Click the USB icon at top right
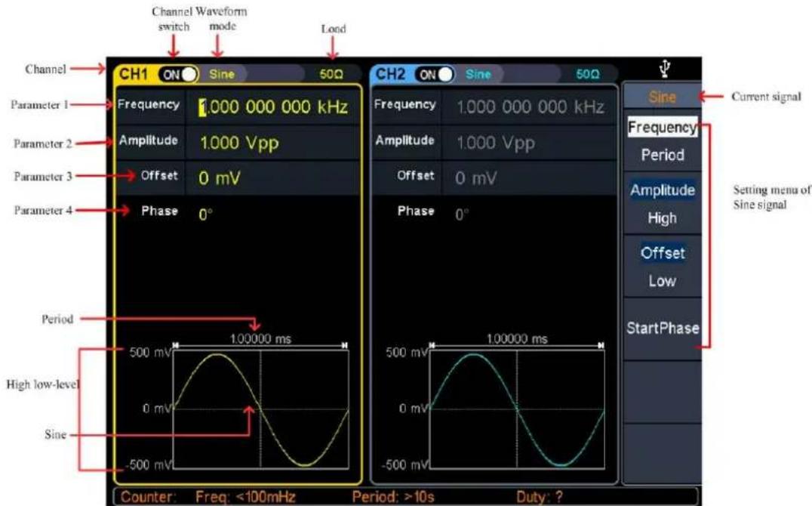The image size is (812, 506). coord(666,69)
